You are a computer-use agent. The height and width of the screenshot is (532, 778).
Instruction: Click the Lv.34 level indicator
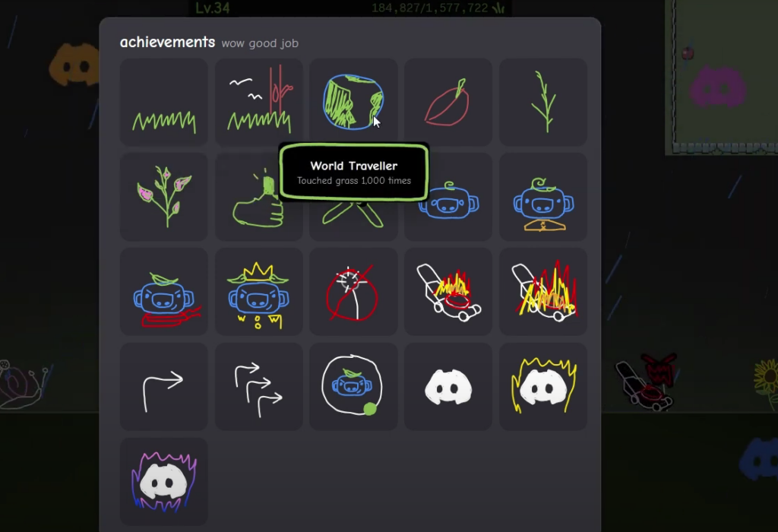(213, 8)
